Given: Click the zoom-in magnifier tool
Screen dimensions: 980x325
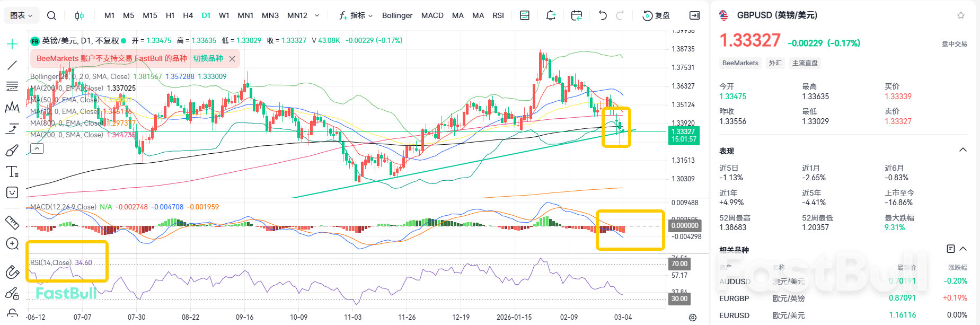Looking at the screenshot, I should [12, 243].
